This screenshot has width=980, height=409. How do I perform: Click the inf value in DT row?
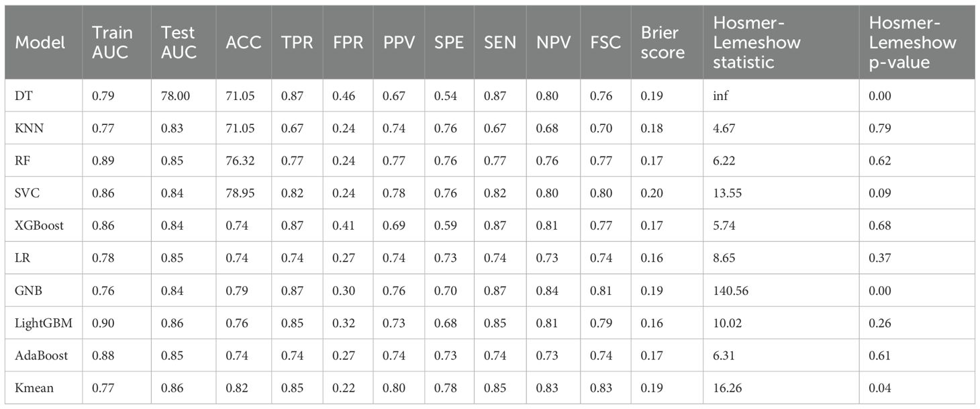click(720, 95)
